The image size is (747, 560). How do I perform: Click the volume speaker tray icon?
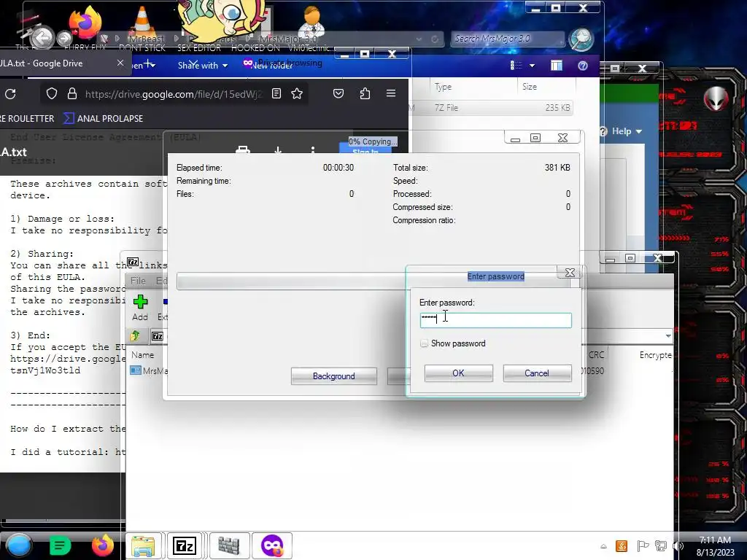click(678, 545)
